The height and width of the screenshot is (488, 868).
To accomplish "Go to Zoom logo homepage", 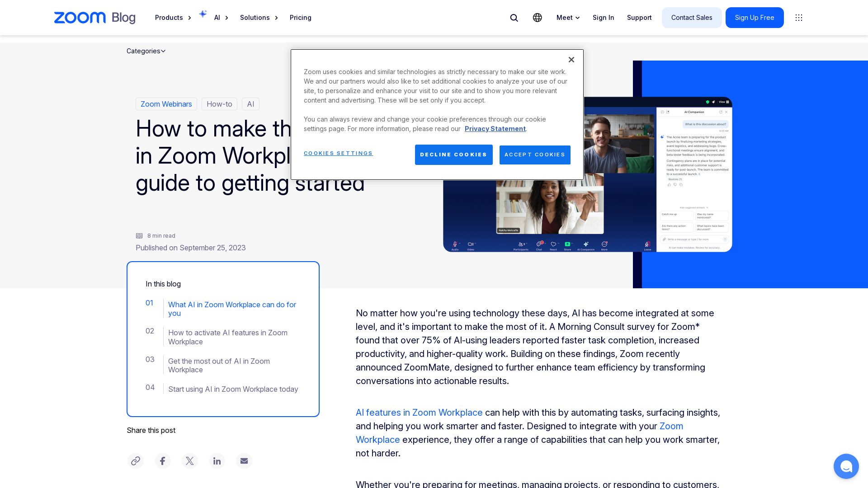I will pyautogui.click(x=80, y=18).
